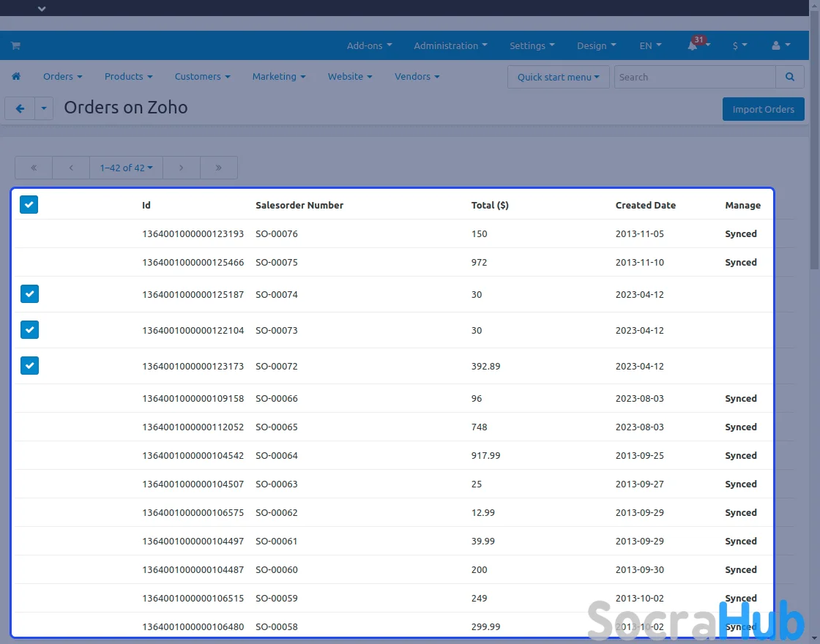
Task: Open the Add-ons menu
Action: coord(369,45)
